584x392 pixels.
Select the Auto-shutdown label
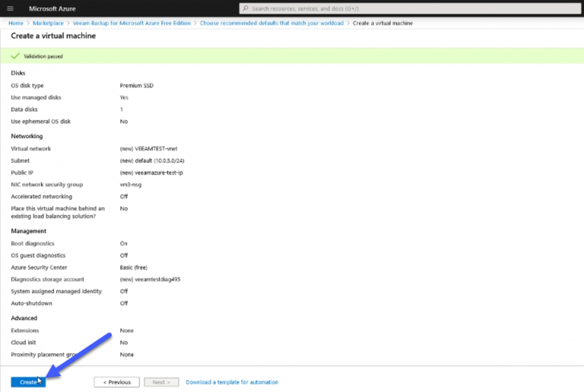[32, 303]
